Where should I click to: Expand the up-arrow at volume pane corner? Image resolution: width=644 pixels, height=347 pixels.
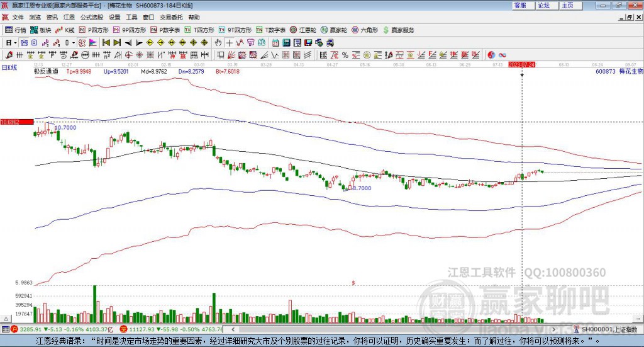(x=6, y=319)
